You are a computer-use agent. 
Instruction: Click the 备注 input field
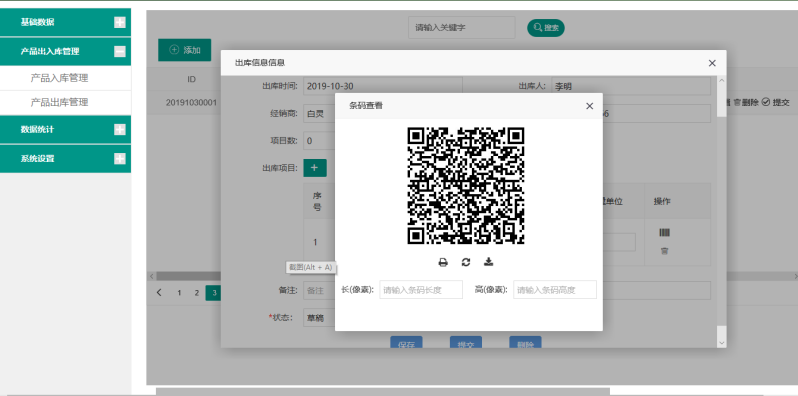pos(319,291)
